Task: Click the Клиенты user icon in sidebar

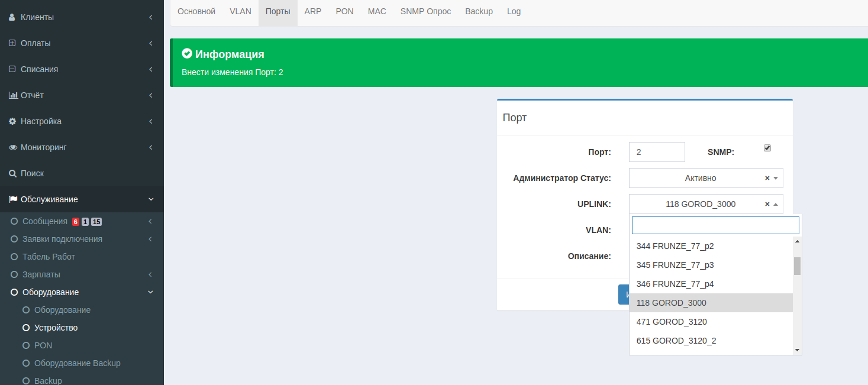Action: 12,17
